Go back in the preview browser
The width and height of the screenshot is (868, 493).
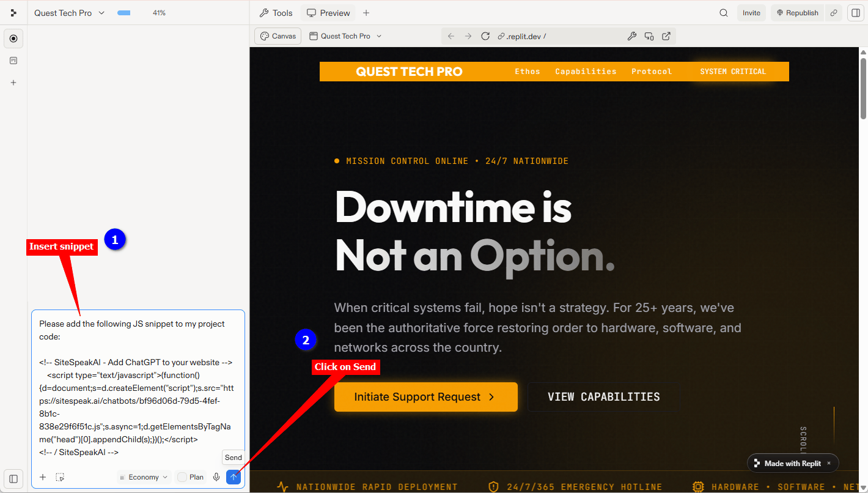tap(451, 36)
